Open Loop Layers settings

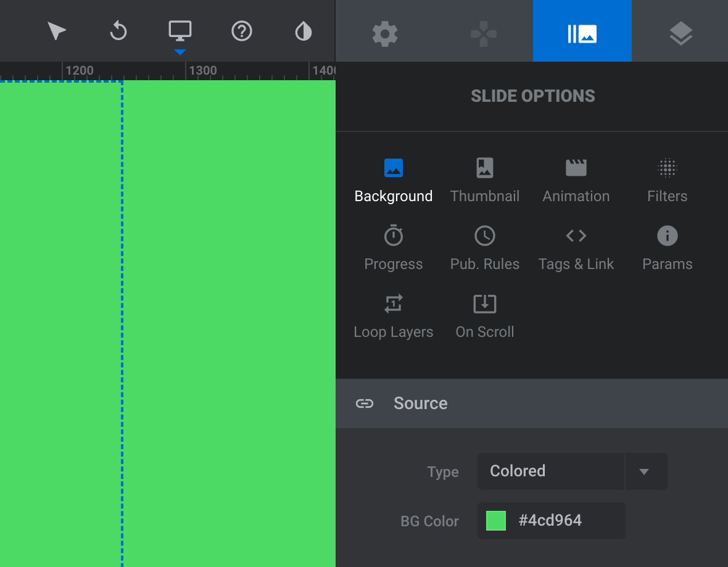(x=393, y=317)
